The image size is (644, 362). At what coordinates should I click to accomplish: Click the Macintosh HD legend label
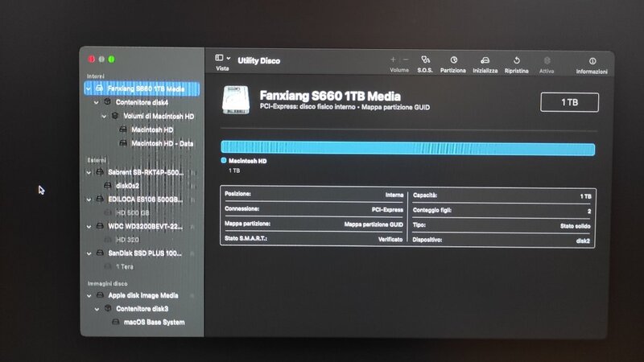248,161
